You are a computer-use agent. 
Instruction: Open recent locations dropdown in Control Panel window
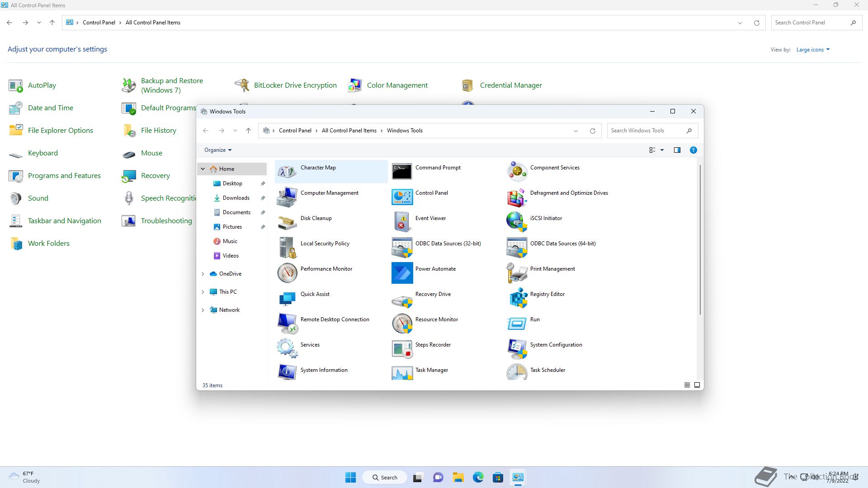pyautogui.click(x=39, y=23)
